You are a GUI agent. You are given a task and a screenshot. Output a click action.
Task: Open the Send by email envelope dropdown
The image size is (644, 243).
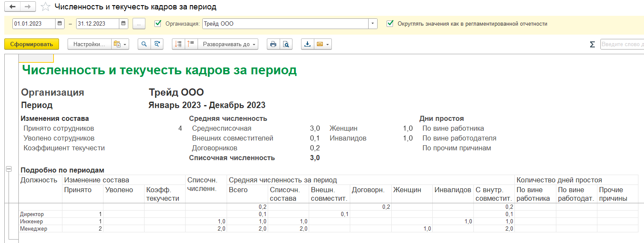pyautogui.click(x=323, y=44)
